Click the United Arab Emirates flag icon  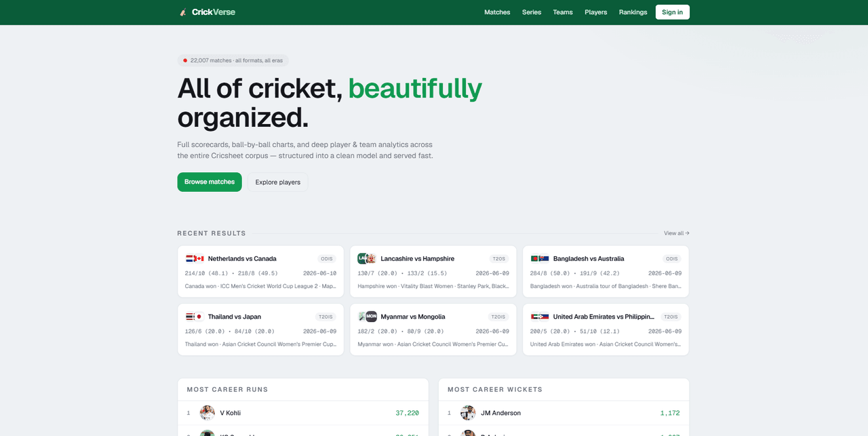(535, 317)
